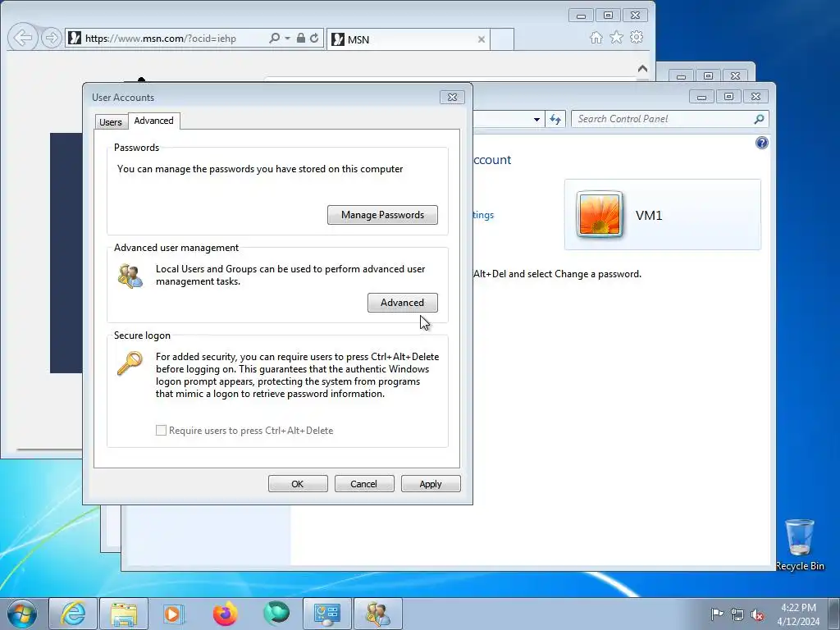Image resolution: width=840 pixels, height=630 pixels.
Task: Click the Secure logon key icon
Action: point(130,363)
